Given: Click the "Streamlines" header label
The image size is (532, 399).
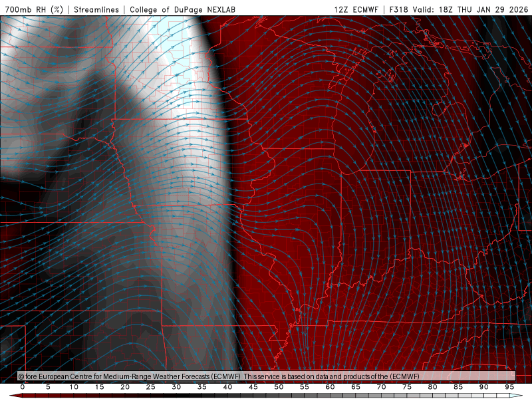Looking at the screenshot, I should coord(96,9).
